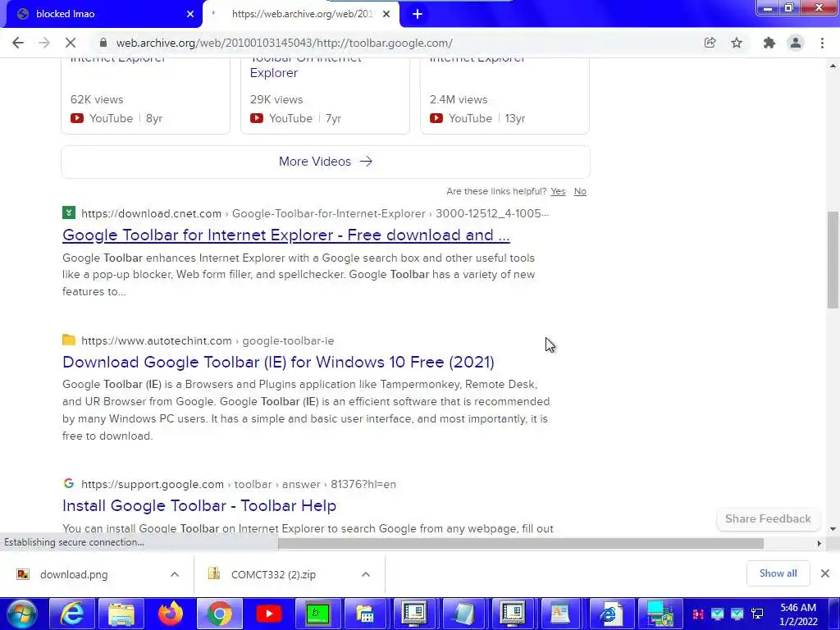Expand options for COMCT332 (2).zip
This screenshot has height=630, width=840.
pyautogui.click(x=366, y=574)
